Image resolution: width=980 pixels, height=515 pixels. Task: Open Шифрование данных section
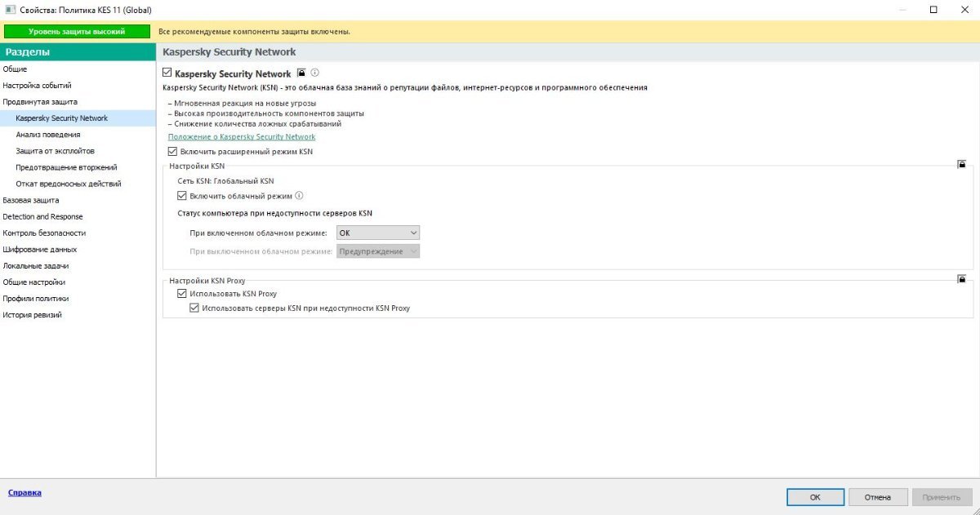point(40,249)
